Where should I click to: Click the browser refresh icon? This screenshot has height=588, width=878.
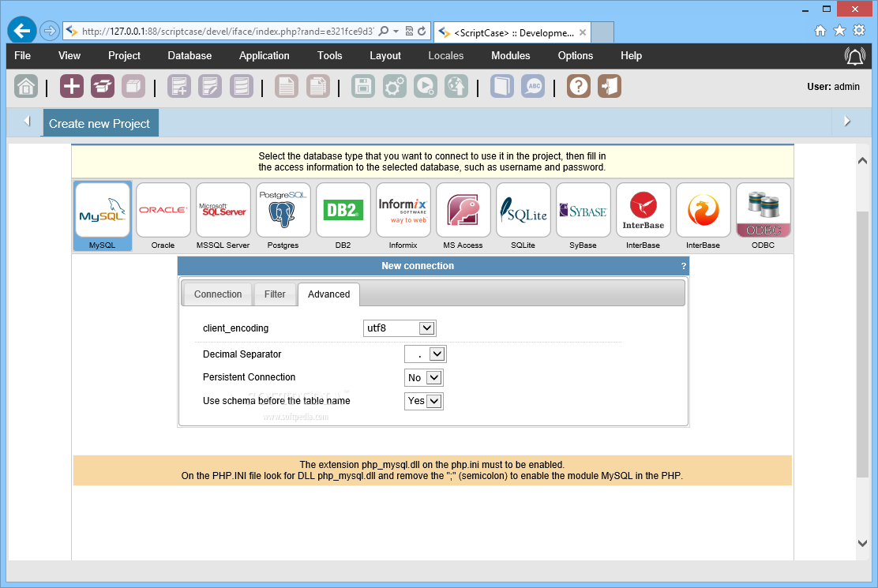click(422, 32)
